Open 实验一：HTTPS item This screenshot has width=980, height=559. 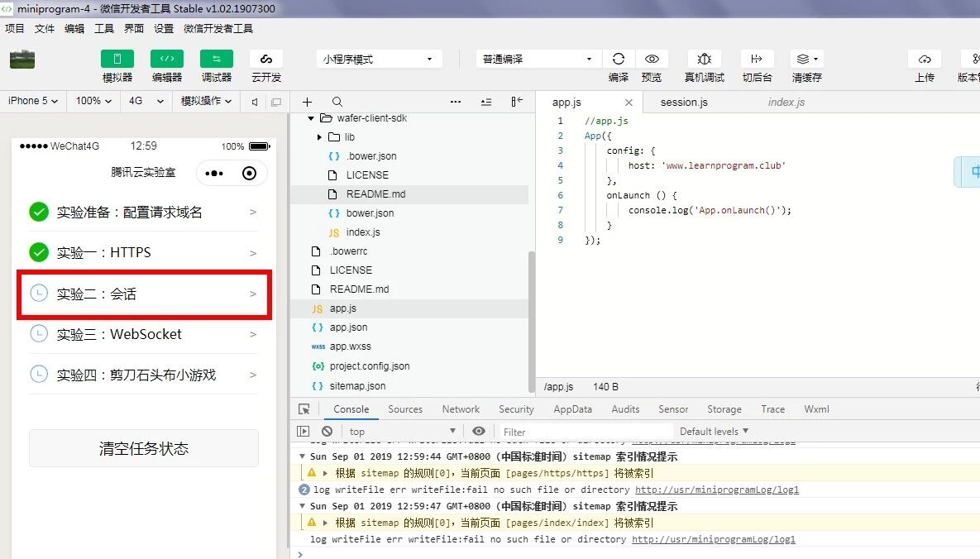[x=143, y=252]
